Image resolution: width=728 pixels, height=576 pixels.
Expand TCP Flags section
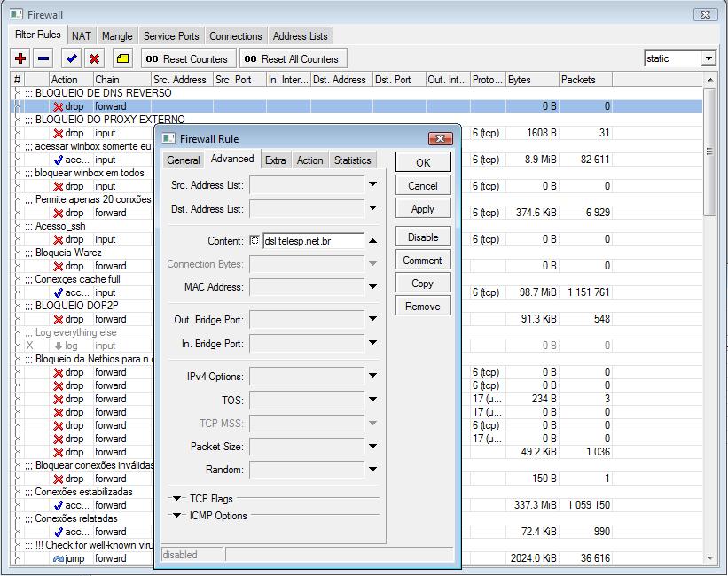click(176, 499)
